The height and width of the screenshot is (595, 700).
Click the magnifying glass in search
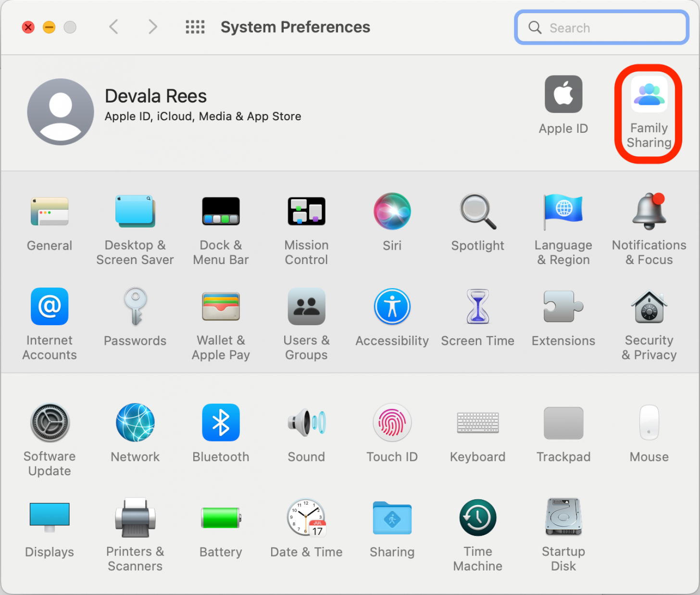point(535,27)
